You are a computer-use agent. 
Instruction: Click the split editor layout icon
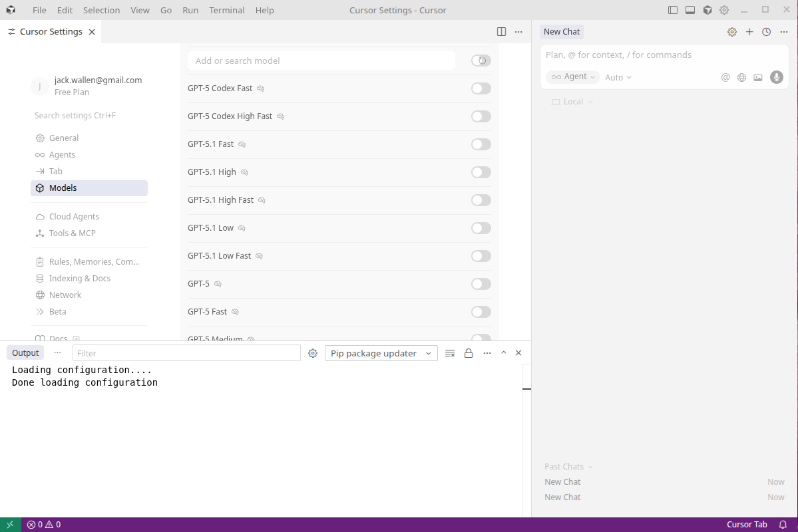click(501, 32)
